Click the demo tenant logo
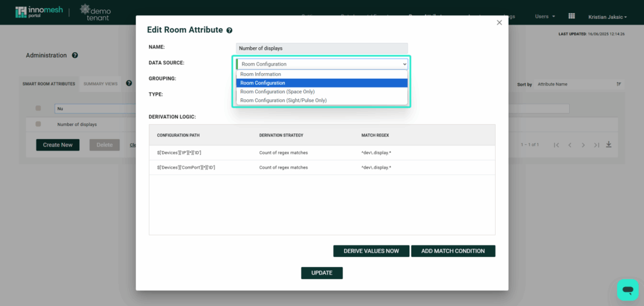This screenshot has width=644, height=306. pyautogui.click(x=96, y=13)
